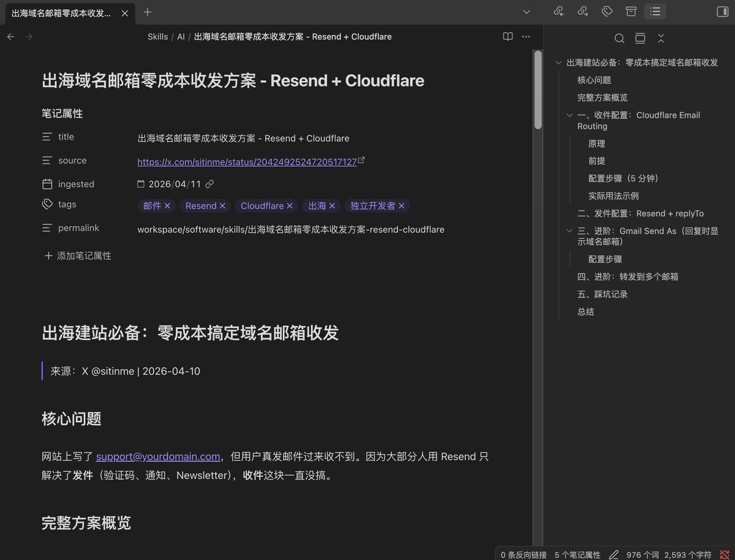Open the more options ellipsis menu
Screen dimensions: 735x560
pyautogui.click(x=526, y=37)
